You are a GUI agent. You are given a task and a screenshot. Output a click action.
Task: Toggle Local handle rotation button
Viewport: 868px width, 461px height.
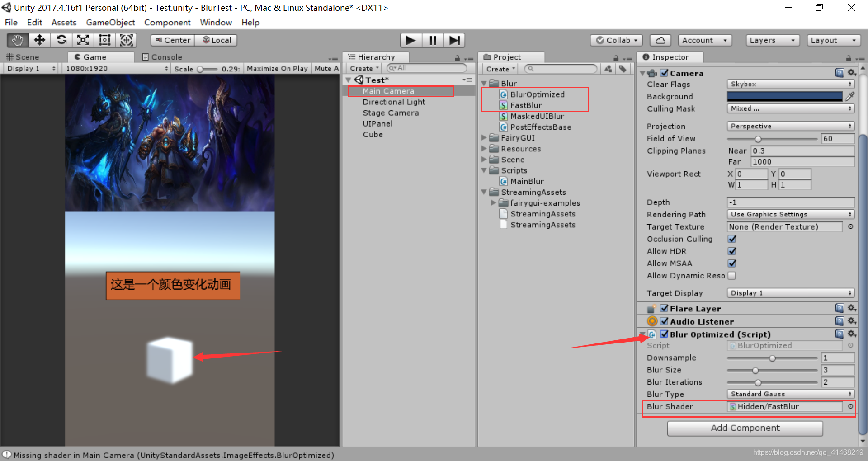point(216,40)
